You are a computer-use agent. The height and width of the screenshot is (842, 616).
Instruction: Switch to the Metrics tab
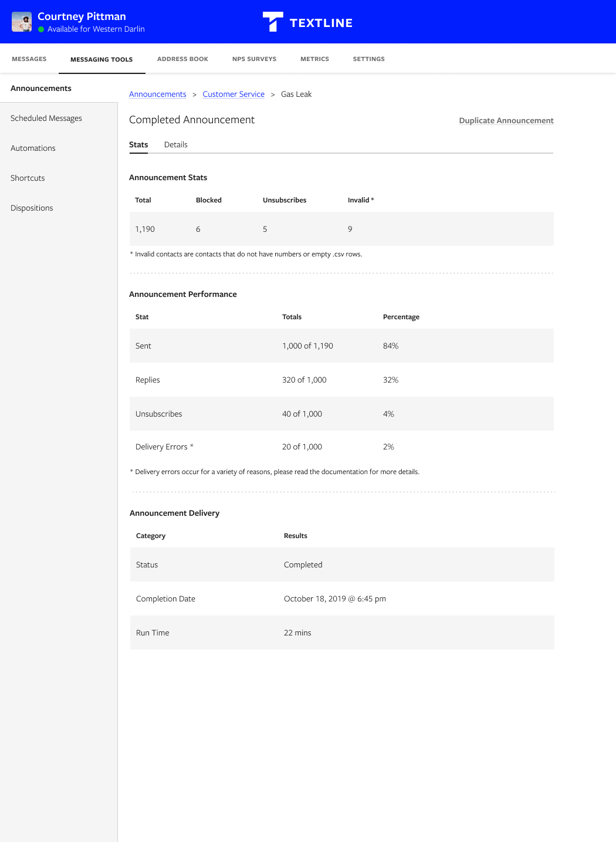[x=314, y=59]
